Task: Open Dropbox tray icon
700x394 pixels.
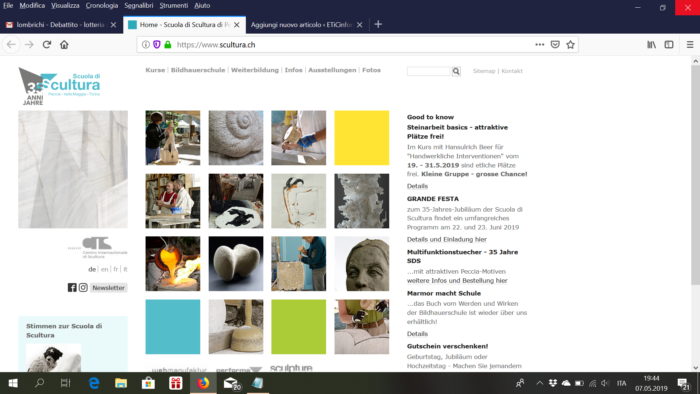Action: click(553, 383)
